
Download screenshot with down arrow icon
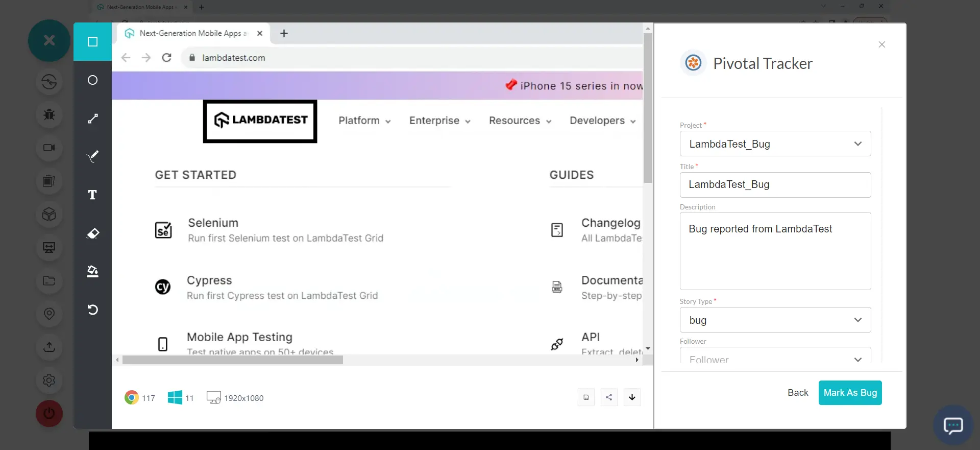(632, 397)
